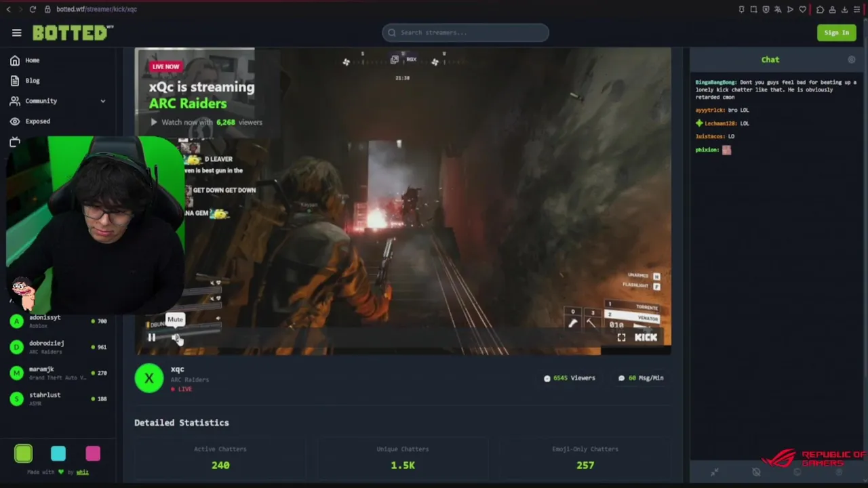
Task: Click the site info icon by URL
Action: click(x=47, y=9)
